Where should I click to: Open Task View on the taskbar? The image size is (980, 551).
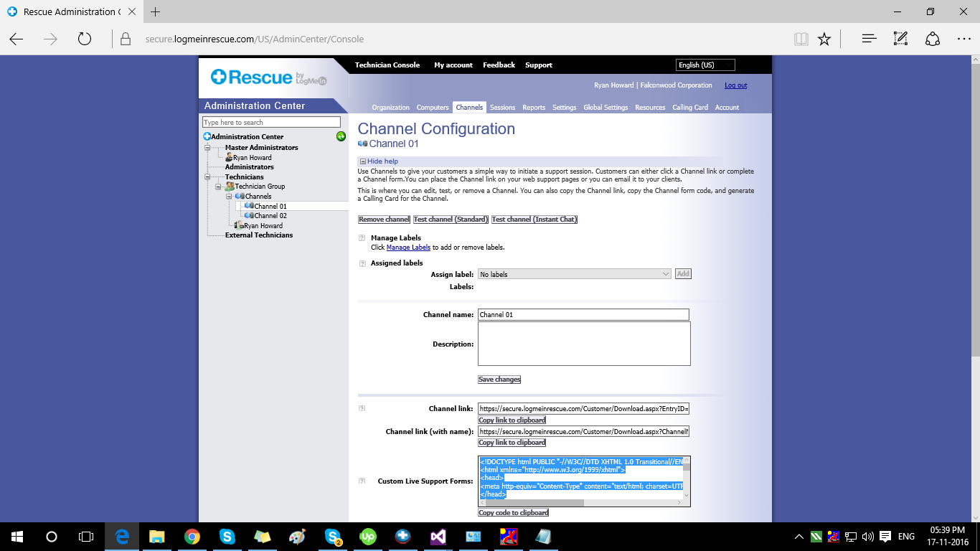[86, 536]
